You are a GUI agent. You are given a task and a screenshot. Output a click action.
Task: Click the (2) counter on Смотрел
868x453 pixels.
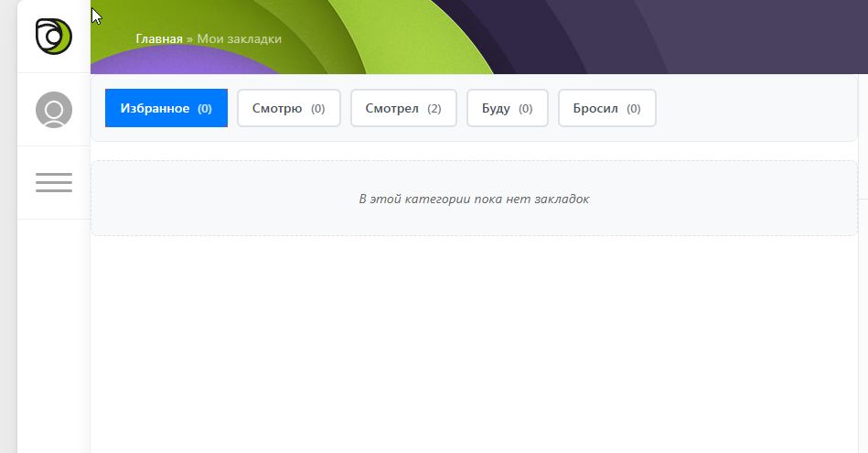[x=434, y=108]
